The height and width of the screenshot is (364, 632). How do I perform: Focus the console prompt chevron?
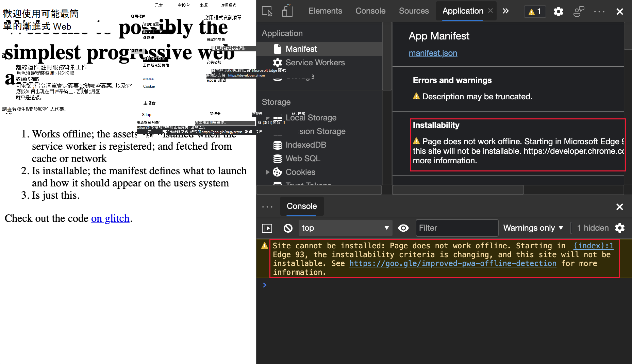pyautogui.click(x=265, y=285)
